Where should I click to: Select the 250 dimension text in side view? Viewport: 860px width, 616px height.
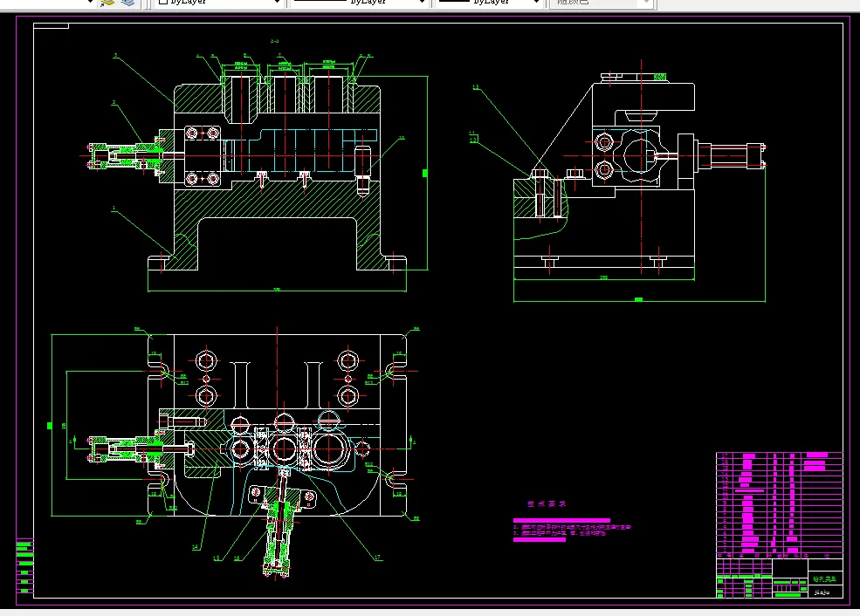tap(604, 277)
